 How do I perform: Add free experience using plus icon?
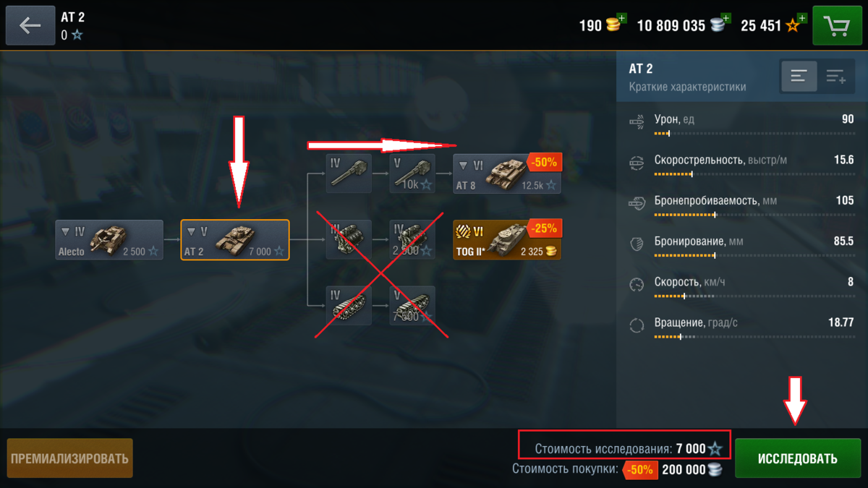802,18
